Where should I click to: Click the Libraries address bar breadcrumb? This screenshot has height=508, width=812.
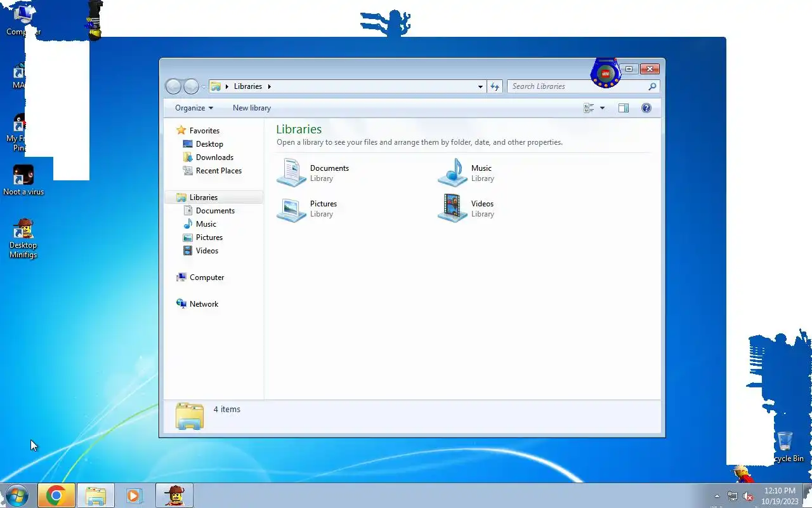tap(247, 86)
